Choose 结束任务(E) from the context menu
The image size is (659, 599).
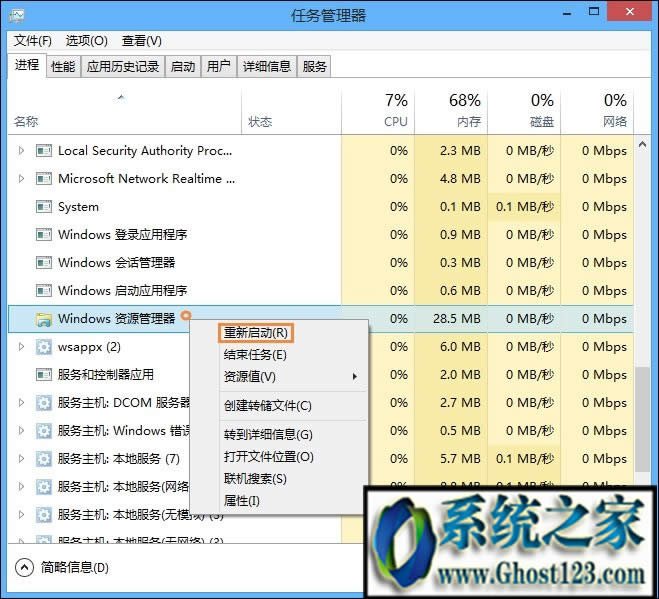pyautogui.click(x=255, y=355)
